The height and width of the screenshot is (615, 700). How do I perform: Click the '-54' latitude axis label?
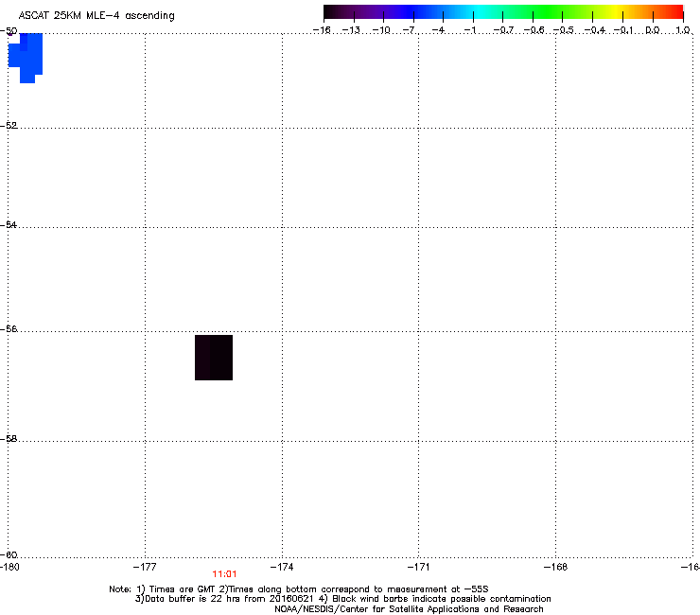coord(9,224)
